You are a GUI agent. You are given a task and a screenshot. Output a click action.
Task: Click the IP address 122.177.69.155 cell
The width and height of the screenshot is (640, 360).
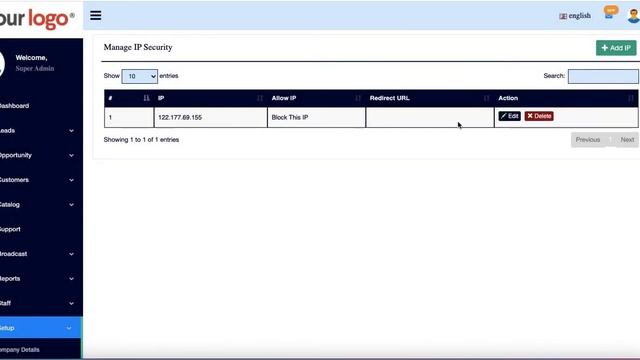pyautogui.click(x=211, y=118)
